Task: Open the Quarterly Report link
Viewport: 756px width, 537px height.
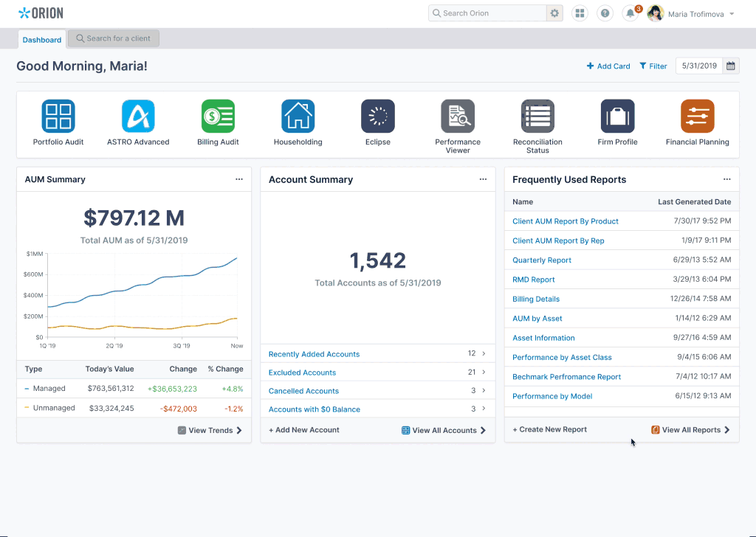Action: pyautogui.click(x=542, y=260)
